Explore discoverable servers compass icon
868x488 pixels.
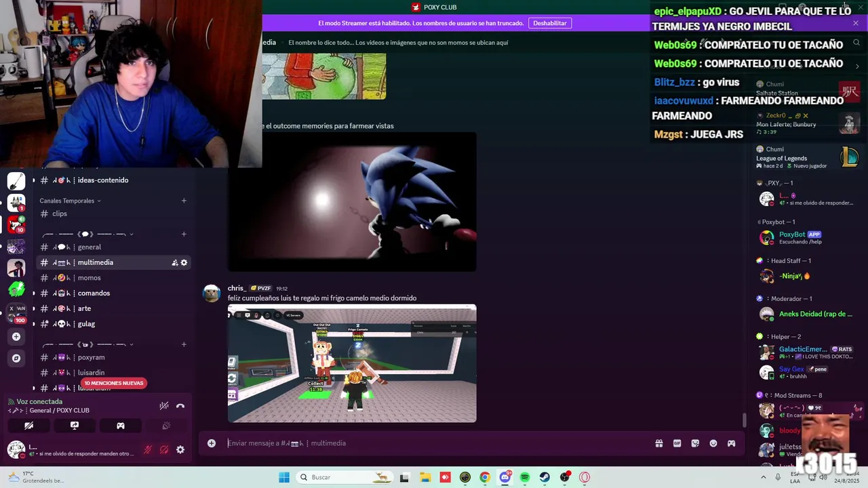click(16, 358)
